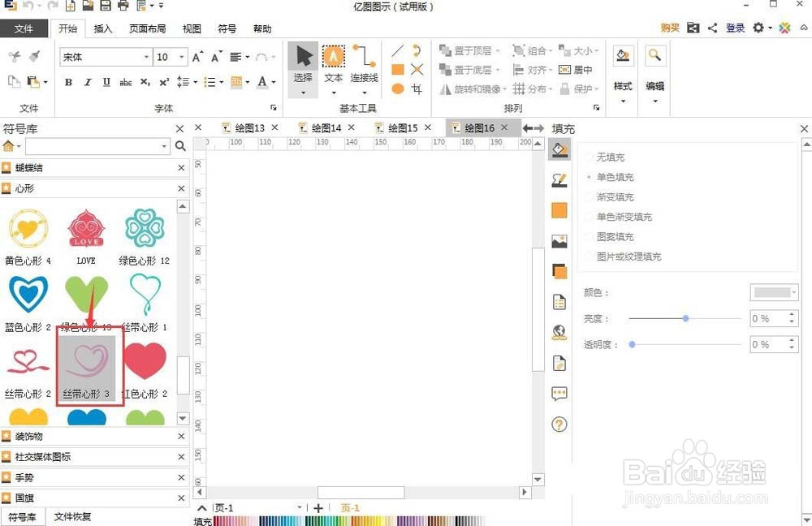The width and height of the screenshot is (812, 526).
Task: Open the 插入 ribbon tab
Action: 102,28
